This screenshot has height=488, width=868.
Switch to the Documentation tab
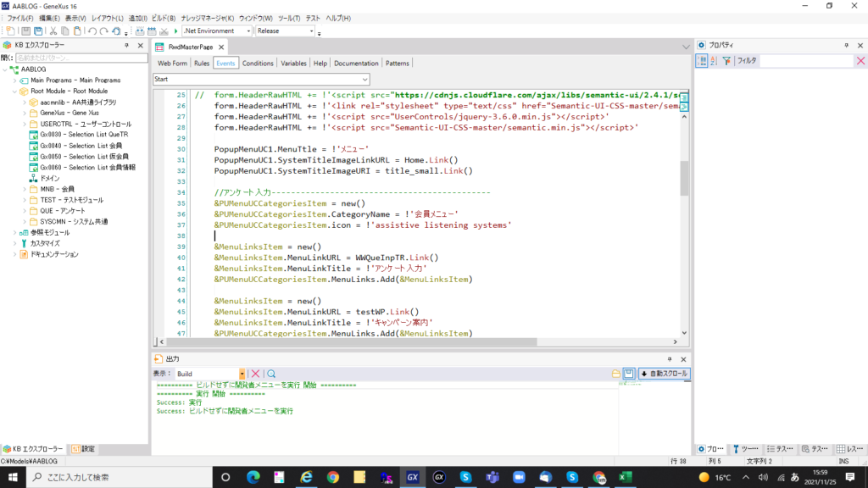(x=356, y=63)
